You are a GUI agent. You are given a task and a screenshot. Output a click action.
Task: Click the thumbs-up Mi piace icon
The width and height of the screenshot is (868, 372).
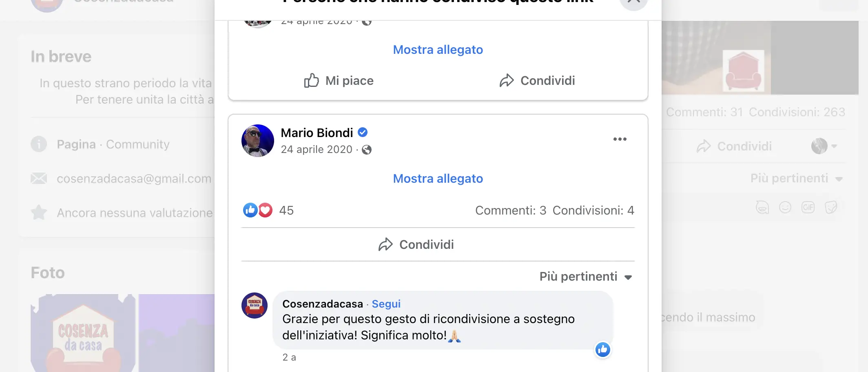click(x=312, y=81)
